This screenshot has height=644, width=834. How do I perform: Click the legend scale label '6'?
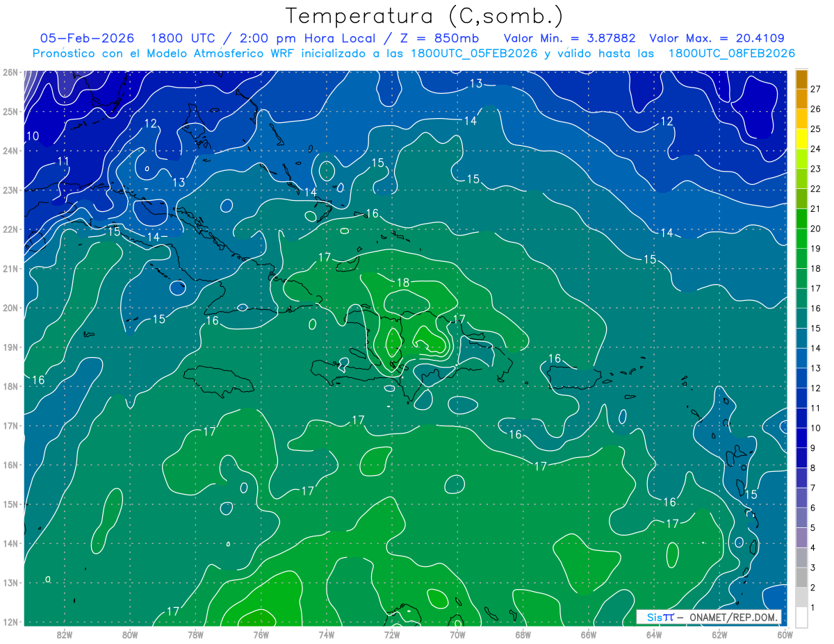coord(813,508)
